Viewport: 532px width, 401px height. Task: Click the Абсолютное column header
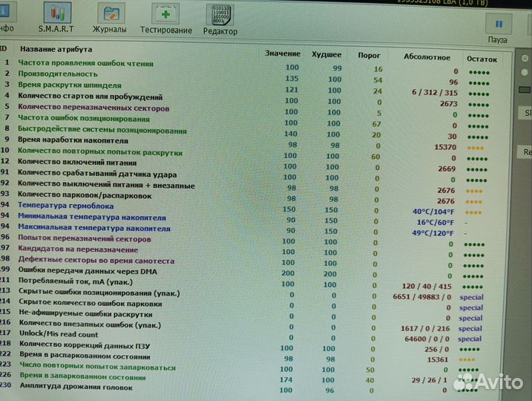click(427, 56)
